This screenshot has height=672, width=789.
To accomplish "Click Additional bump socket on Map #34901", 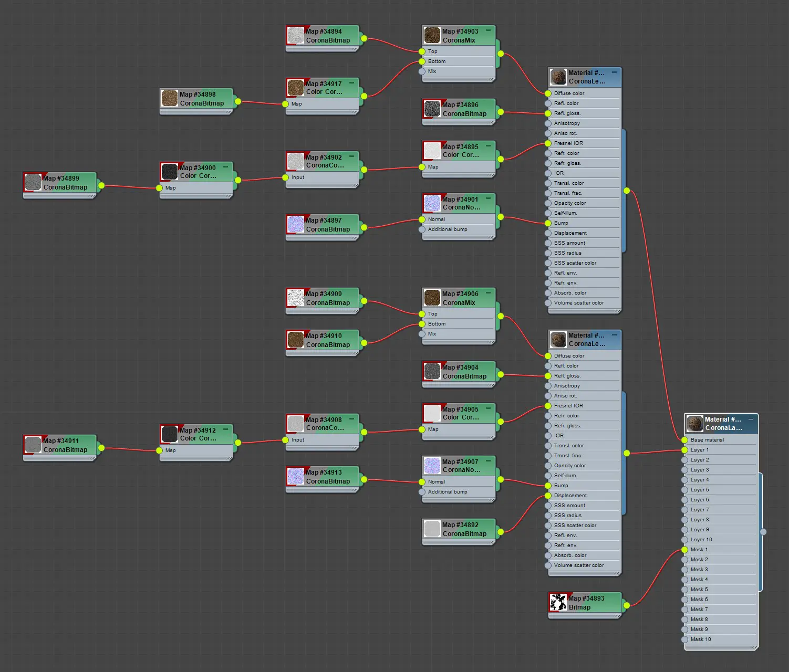I will [422, 229].
